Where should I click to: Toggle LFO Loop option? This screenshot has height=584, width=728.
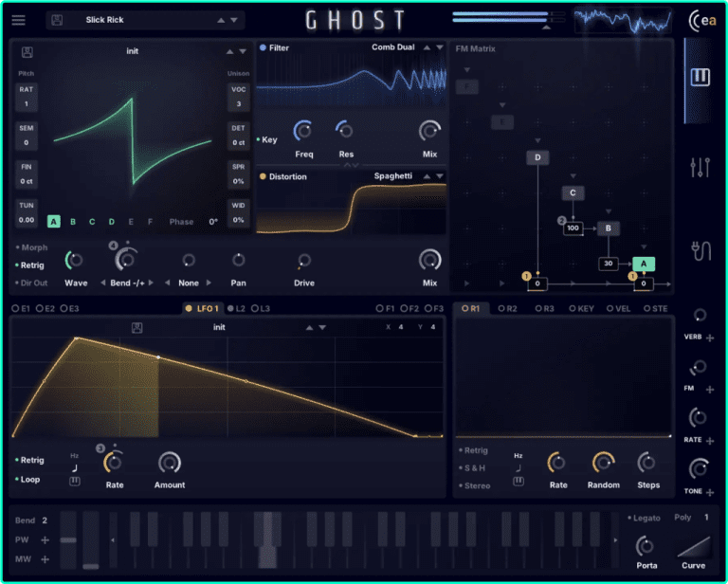27,479
